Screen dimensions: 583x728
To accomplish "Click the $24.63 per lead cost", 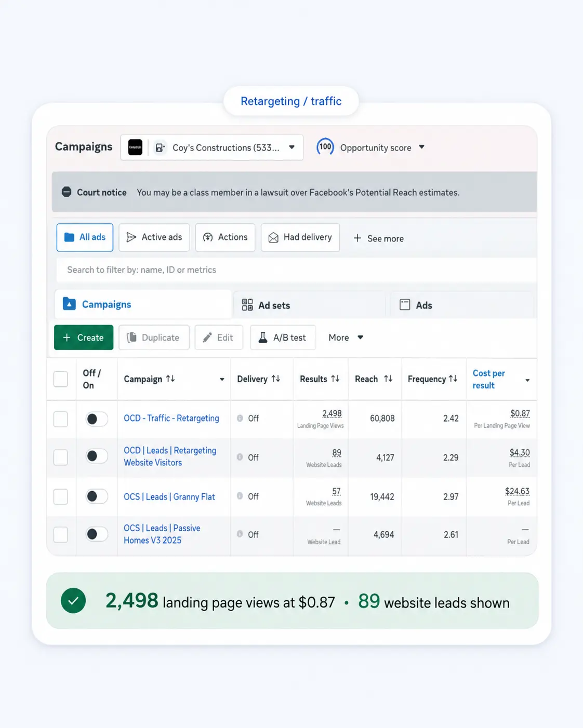I will tap(518, 491).
